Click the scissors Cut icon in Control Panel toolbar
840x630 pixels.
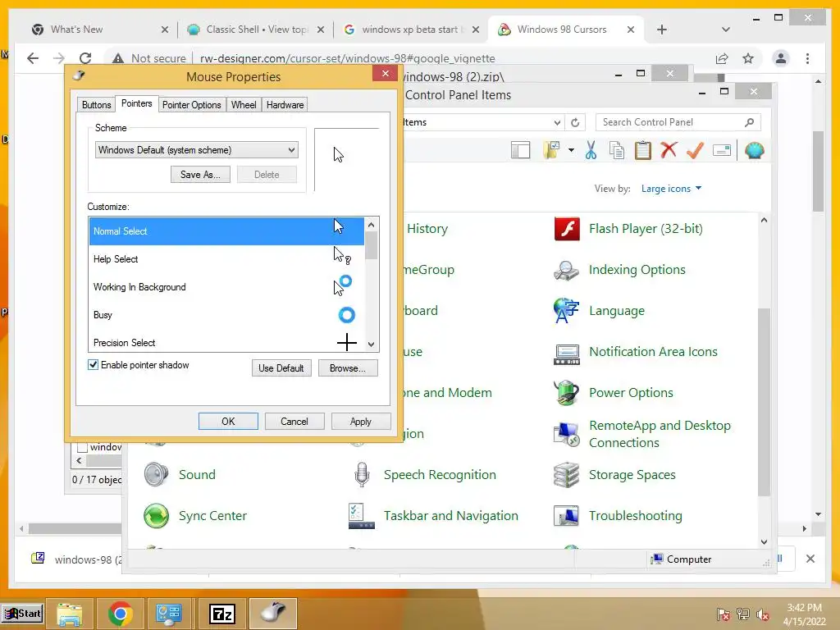pos(591,151)
